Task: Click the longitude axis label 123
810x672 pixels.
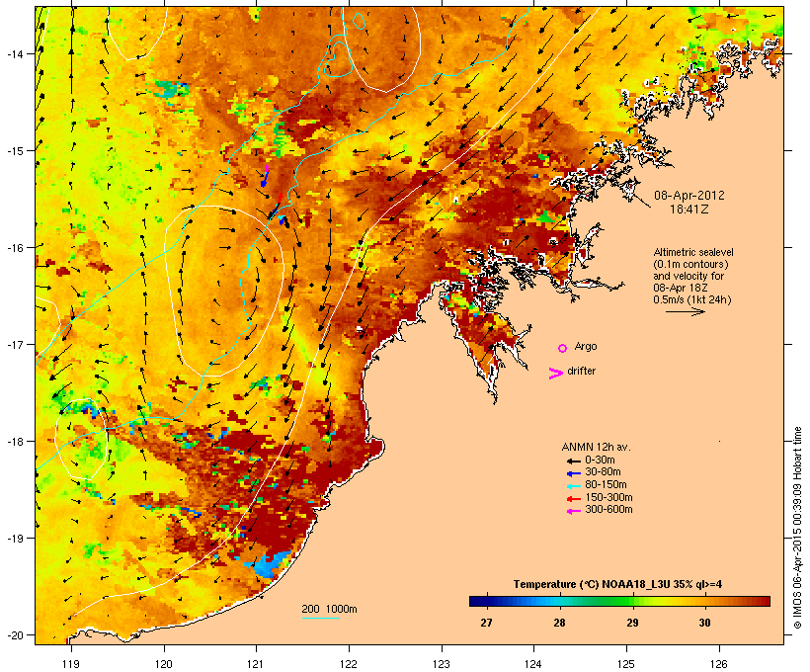Action: [x=442, y=664]
